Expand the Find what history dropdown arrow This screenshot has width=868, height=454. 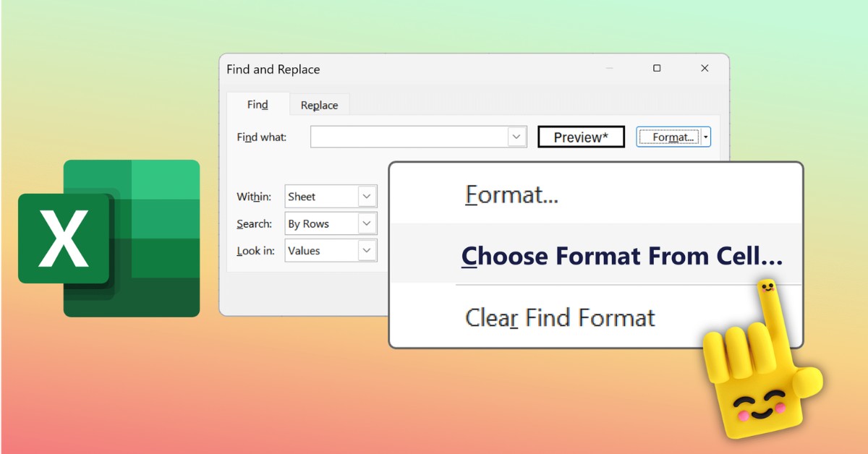[x=516, y=137]
